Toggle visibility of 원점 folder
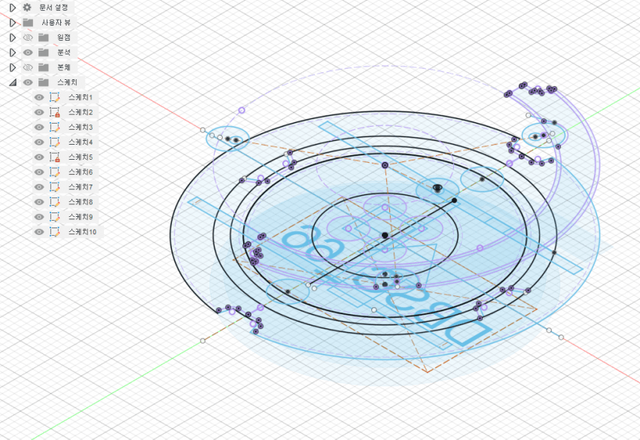The height and width of the screenshot is (440, 640). pos(28,37)
